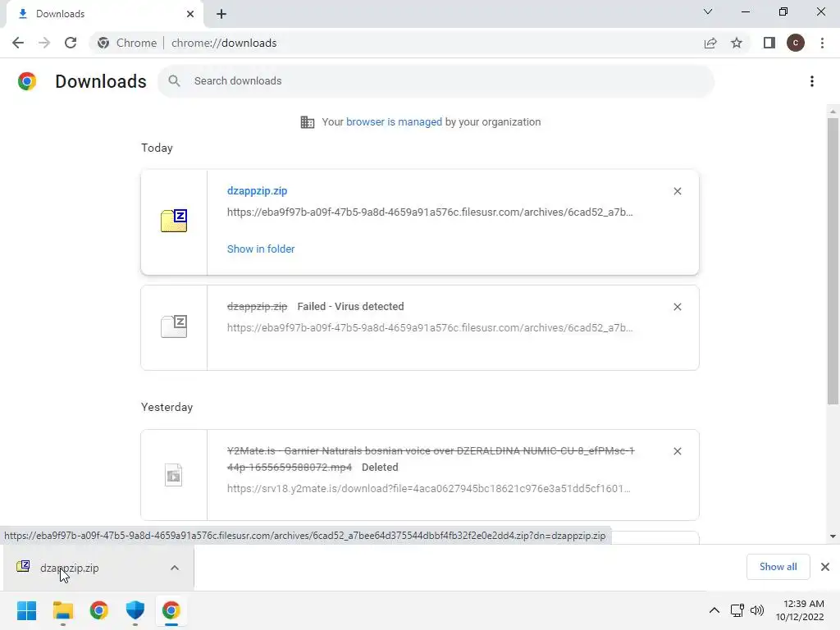
Task: Open the network icon in system tray
Action: (737, 610)
